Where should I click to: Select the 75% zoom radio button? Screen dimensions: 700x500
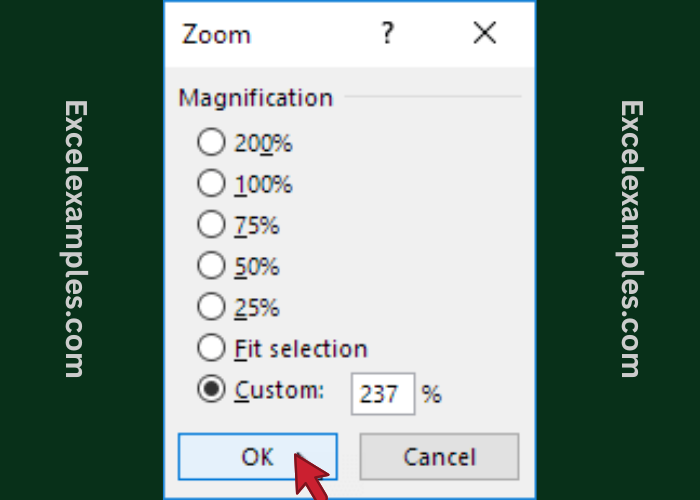click(211, 225)
